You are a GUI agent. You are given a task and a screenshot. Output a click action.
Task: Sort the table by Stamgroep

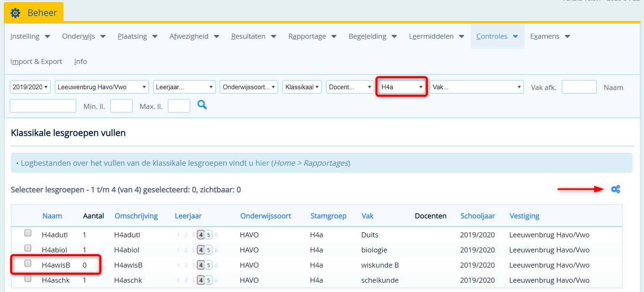[328, 216]
